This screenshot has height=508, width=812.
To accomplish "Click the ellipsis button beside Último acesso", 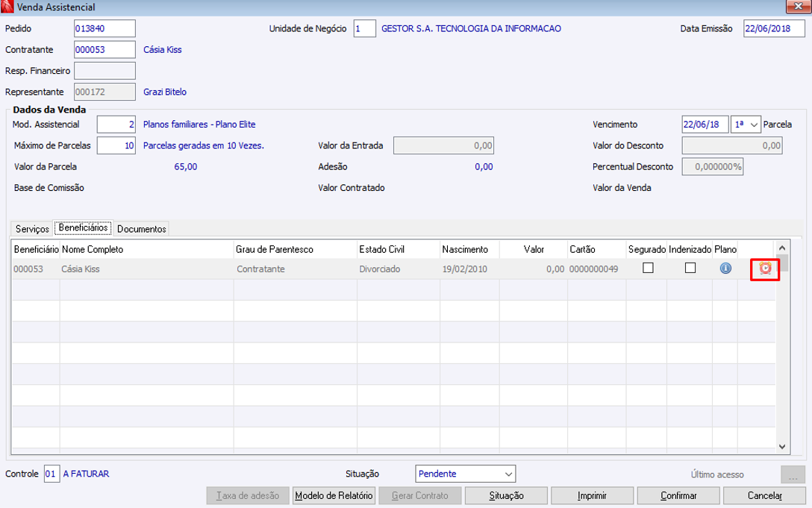I will pos(793,474).
